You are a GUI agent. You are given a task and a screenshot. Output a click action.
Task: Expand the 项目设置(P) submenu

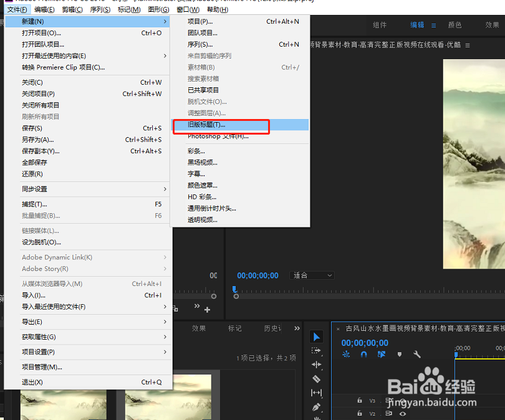[165, 352]
